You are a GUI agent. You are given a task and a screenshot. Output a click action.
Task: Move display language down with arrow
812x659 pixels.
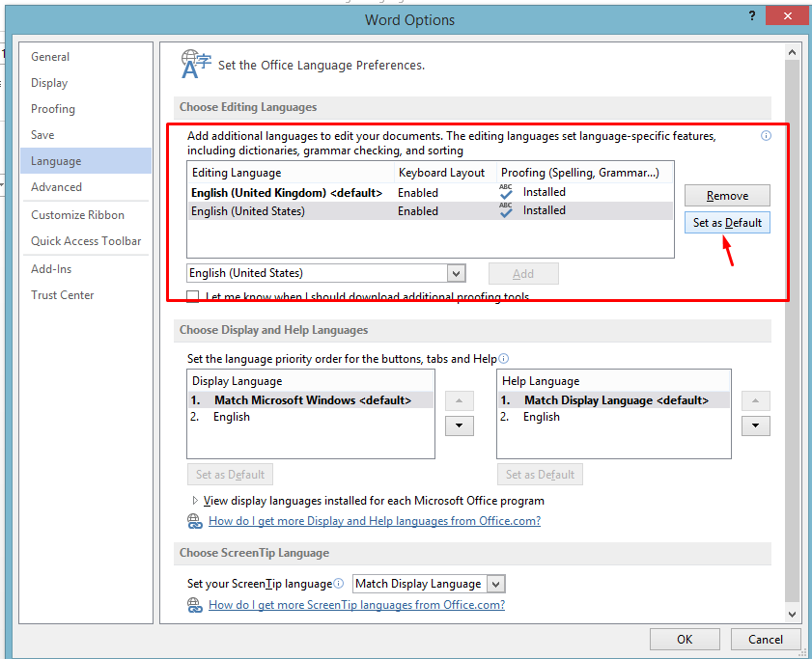click(x=460, y=426)
